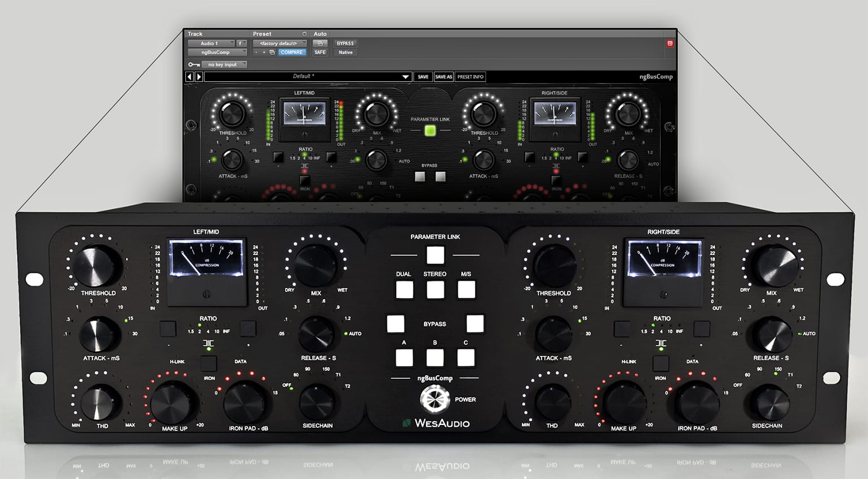Raise ratio with LEFT/MID plus button in plugin
This screenshot has width=868, height=479.
point(331,157)
